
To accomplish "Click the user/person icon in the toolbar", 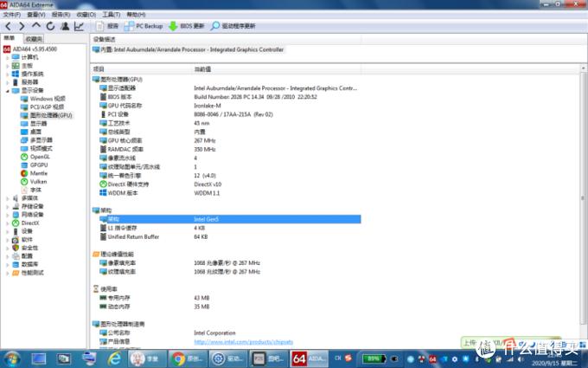I will point(65,26).
